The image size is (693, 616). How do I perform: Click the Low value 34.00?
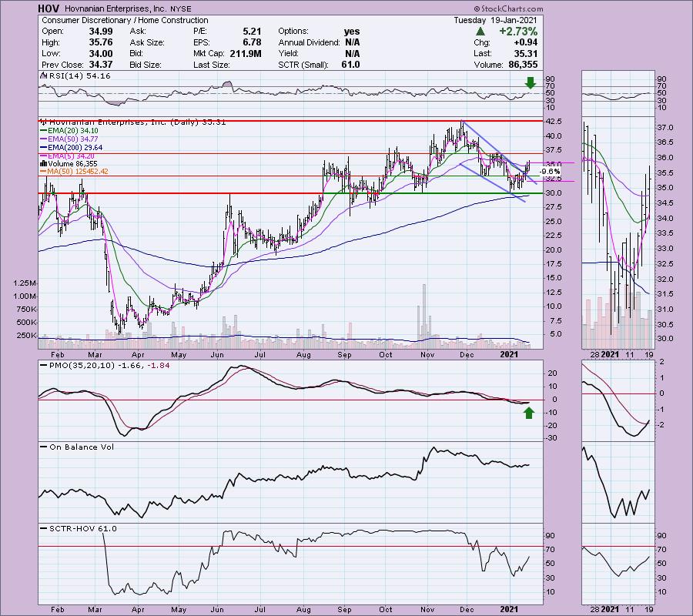point(101,53)
